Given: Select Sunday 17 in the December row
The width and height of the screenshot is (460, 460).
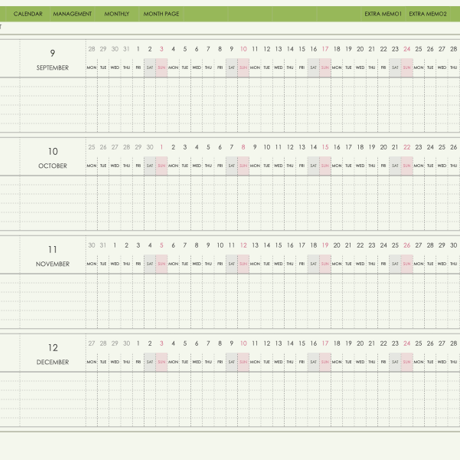Looking at the screenshot, I should point(325,343).
